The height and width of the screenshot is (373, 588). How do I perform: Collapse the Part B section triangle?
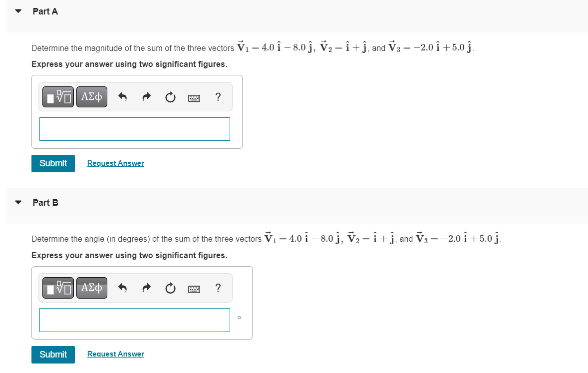point(18,202)
